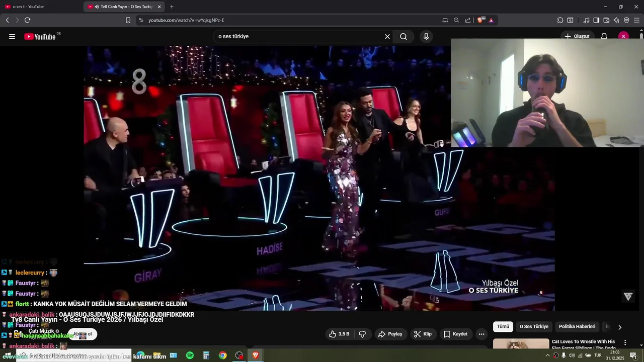The width and height of the screenshot is (644, 362).
Task: Open microphone tray icon
Action: (563, 355)
